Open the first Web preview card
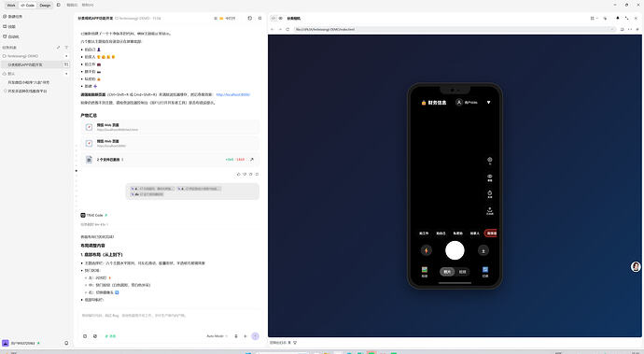The width and height of the screenshot is (644, 354). [x=170, y=127]
